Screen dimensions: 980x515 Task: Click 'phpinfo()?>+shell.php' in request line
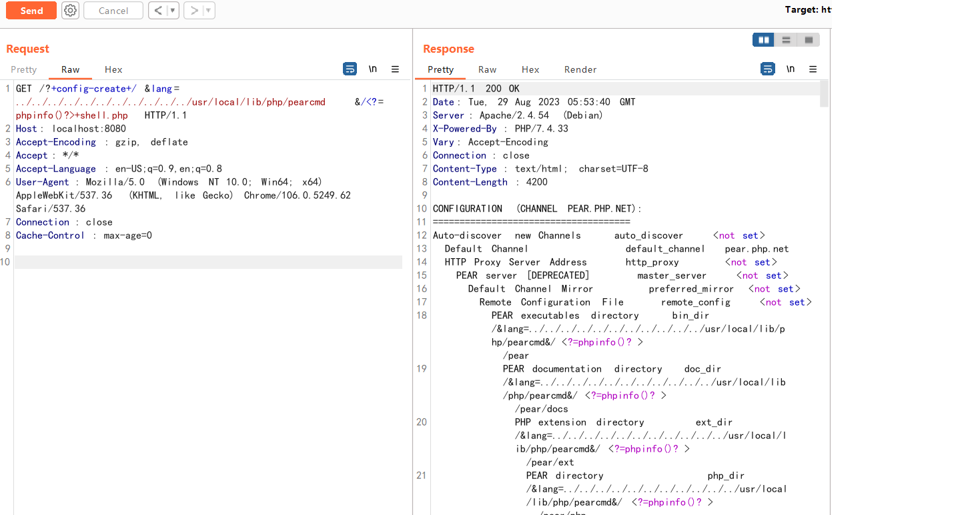[x=72, y=115]
